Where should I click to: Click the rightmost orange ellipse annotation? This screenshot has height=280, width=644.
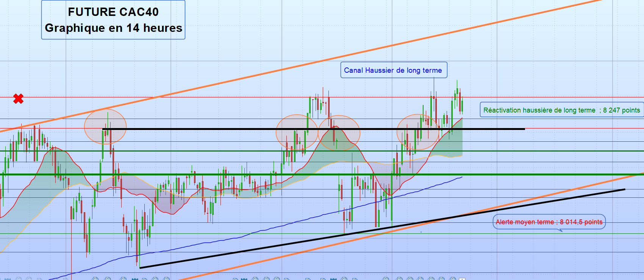tap(418, 132)
